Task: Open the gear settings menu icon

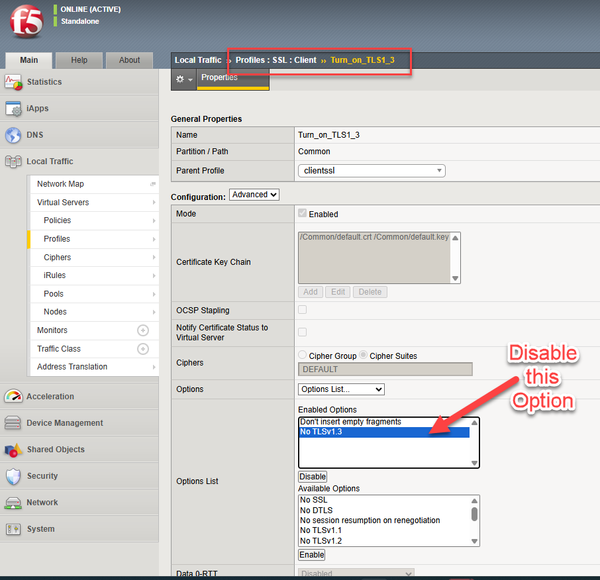Action: click(184, 79)
